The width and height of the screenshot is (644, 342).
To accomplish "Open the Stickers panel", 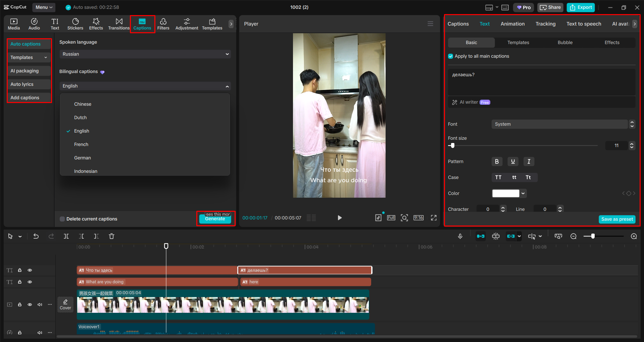I will [x=75, y=23].
